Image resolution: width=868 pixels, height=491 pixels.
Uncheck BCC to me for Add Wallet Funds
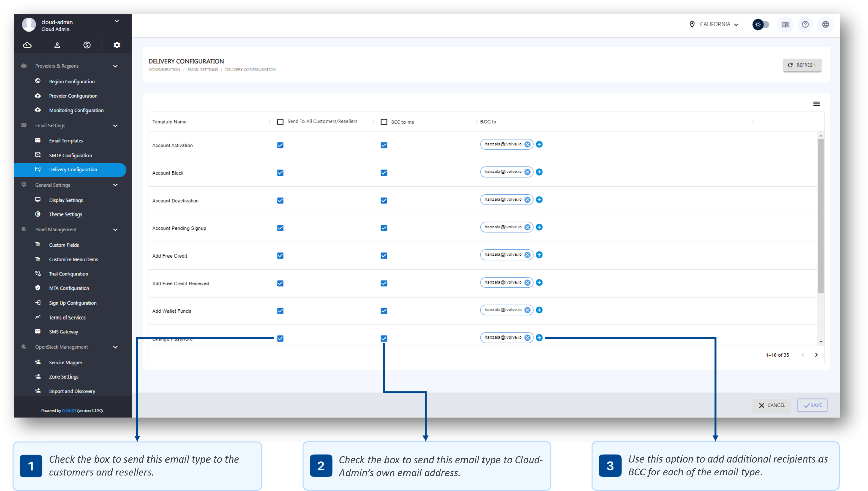pyautogui.click(x=384, y=311)
